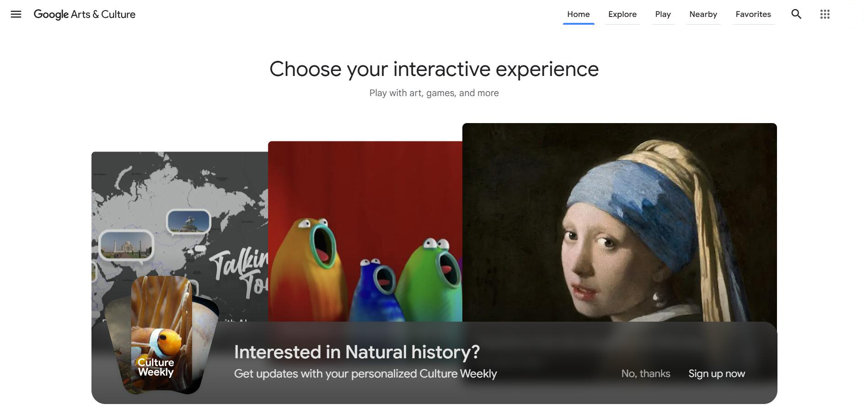Open the Google apps grid

point(825,14)
